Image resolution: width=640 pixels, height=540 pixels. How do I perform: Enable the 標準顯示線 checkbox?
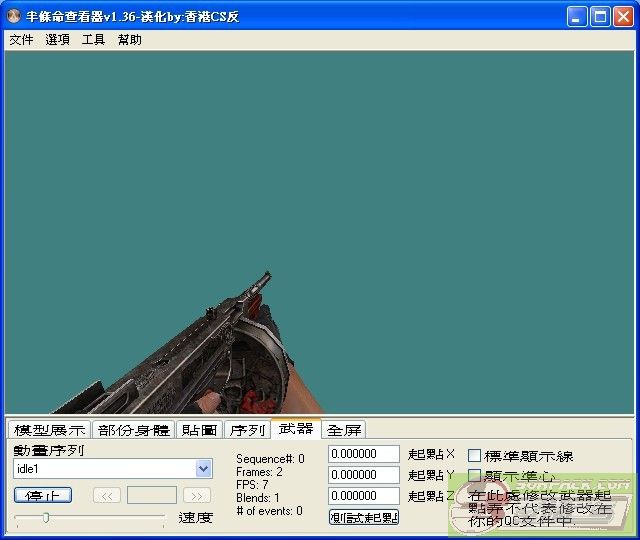(x=475, y=456)
